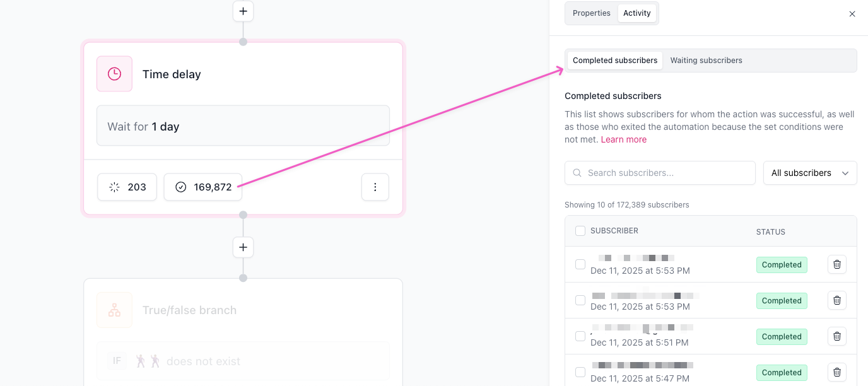Add a step below Time delay
The height and width of the screenshot is (386, 868).
243,247
